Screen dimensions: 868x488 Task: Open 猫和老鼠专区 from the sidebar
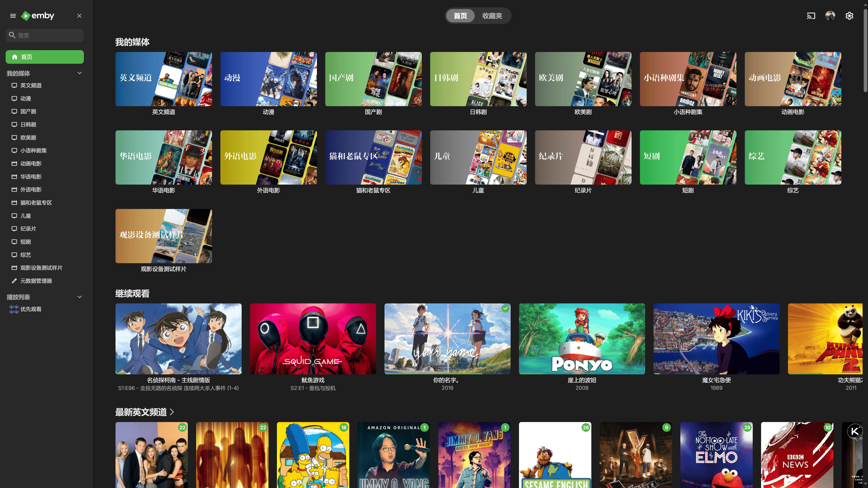click(x=36, y=203)
